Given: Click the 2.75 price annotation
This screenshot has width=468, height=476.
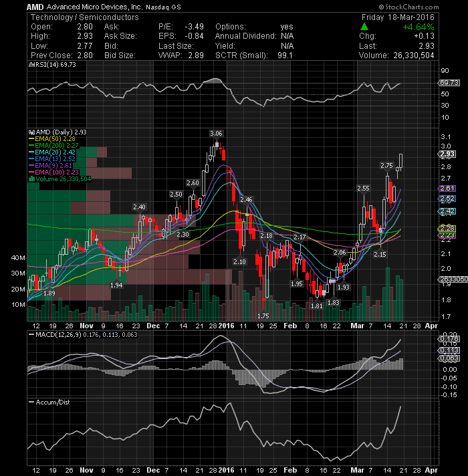Looking at the screenshot, I should tap(386, 165).
